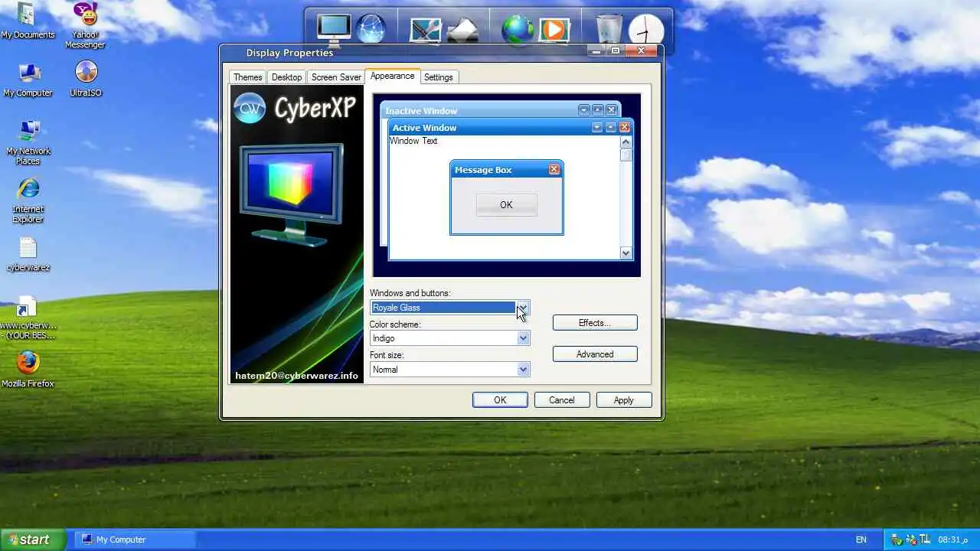Close the Display Properties dialog

[x=642, y=51]
